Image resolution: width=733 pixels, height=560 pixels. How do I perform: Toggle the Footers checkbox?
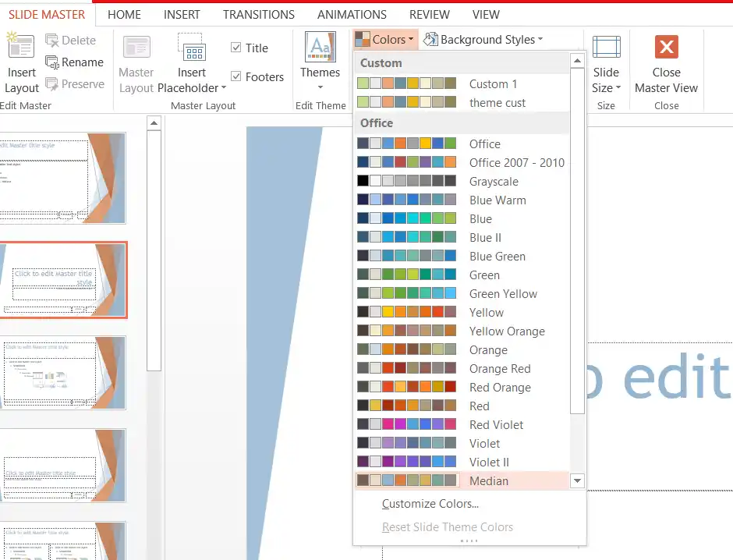click(x=236, y=76)
